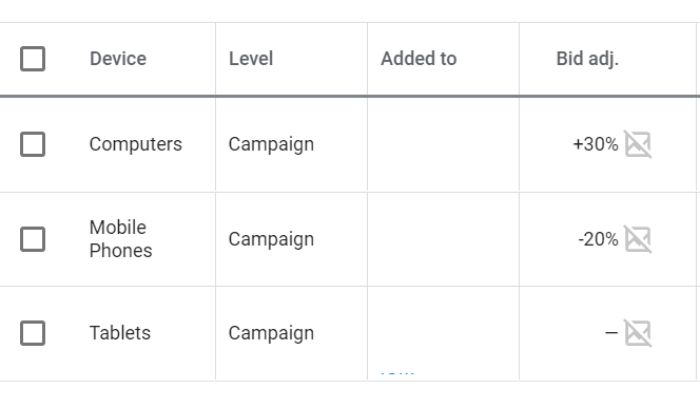Set the empty Tablets bid adjustment
Image resolution: width=700 pixels, height=400 pixels.
point(611,333)
